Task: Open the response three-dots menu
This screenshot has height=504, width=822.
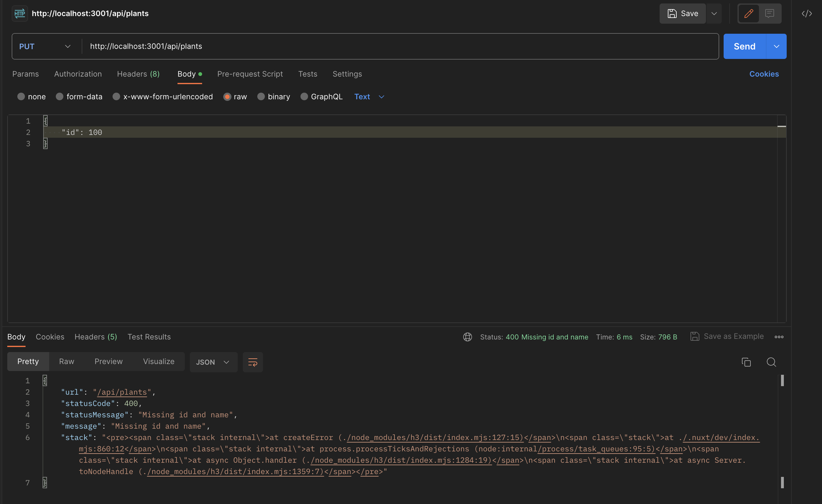Action: [778, 337]
